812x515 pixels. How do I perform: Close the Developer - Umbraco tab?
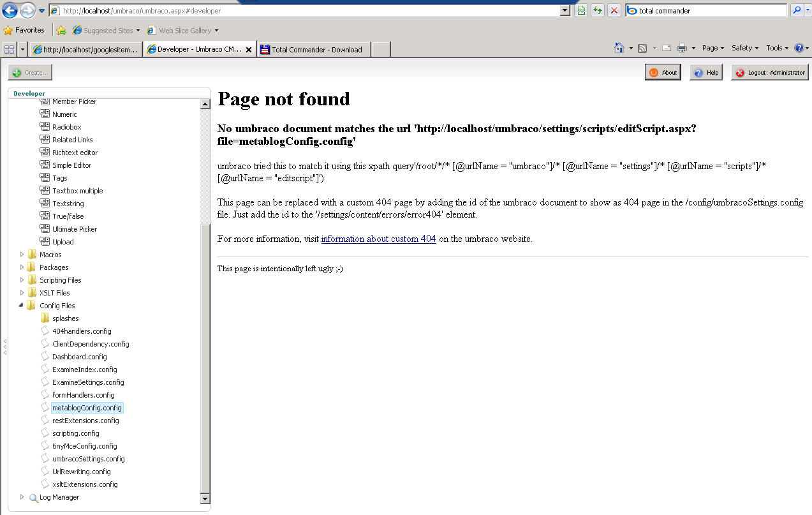(x=249, y=50)
